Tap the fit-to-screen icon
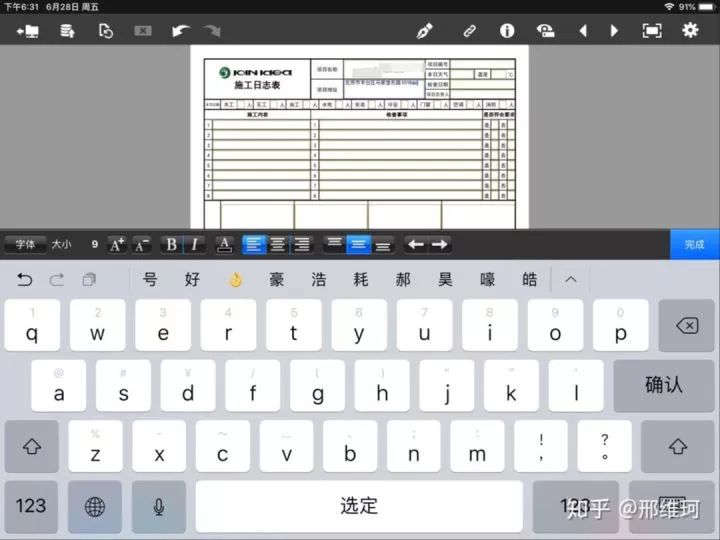Image resolution: width=720 pixels, height=540 pixels. click(x=652, y=31)
